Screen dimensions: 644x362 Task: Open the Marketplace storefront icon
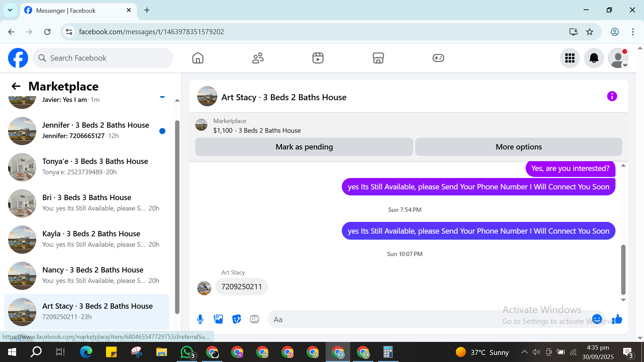tap(378, 58)
